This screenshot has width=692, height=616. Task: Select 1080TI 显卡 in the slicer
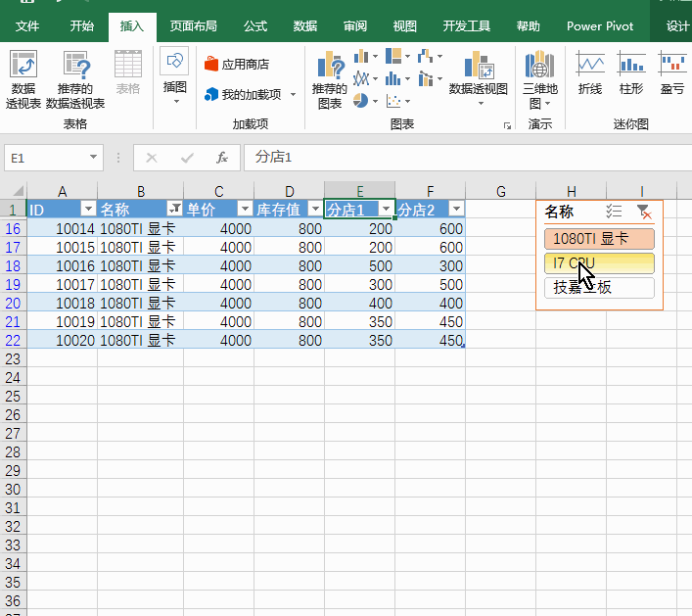(599, 239)
